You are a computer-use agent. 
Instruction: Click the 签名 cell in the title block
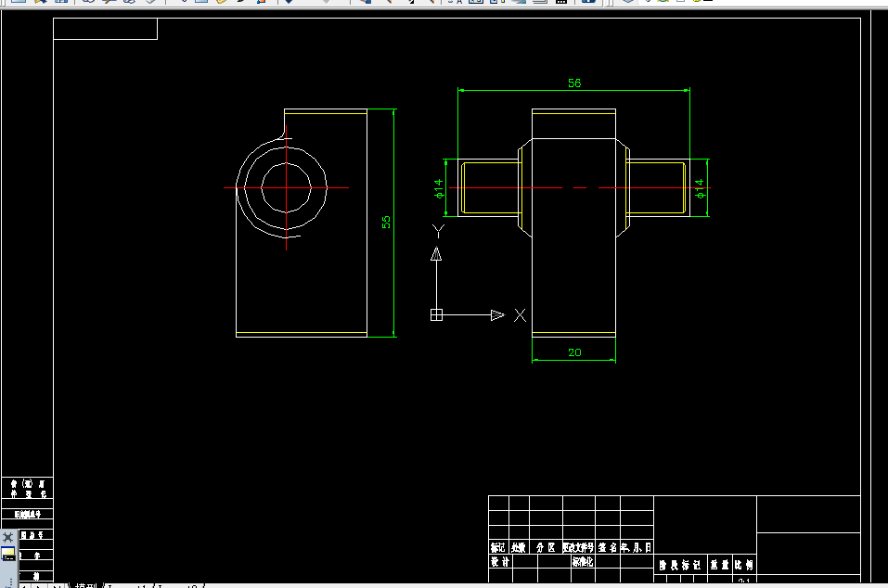click(x=607, y=547)
